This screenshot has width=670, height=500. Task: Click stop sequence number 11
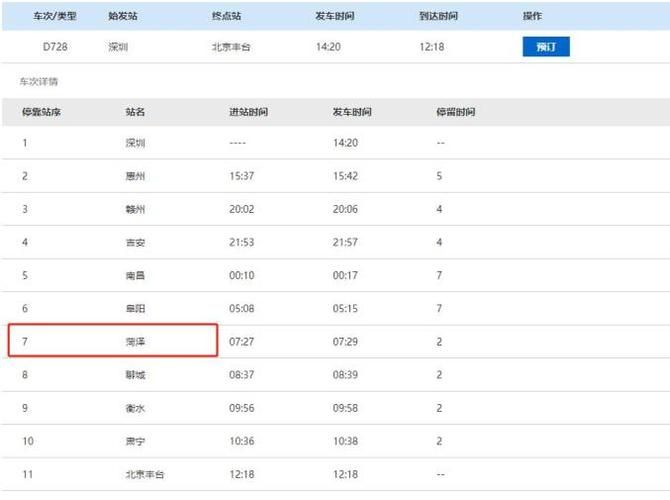[28, 474]
